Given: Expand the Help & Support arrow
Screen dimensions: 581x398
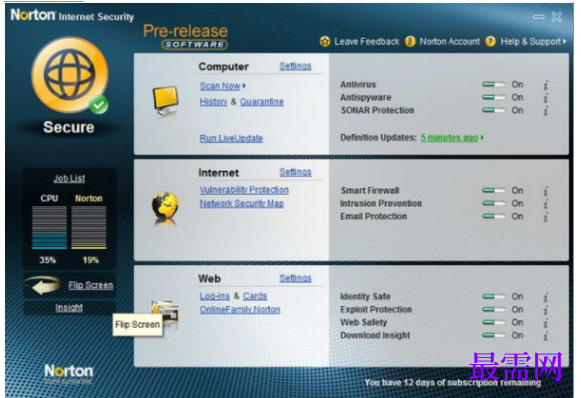Looking at the screenshot, I should [x=564, y=42].
